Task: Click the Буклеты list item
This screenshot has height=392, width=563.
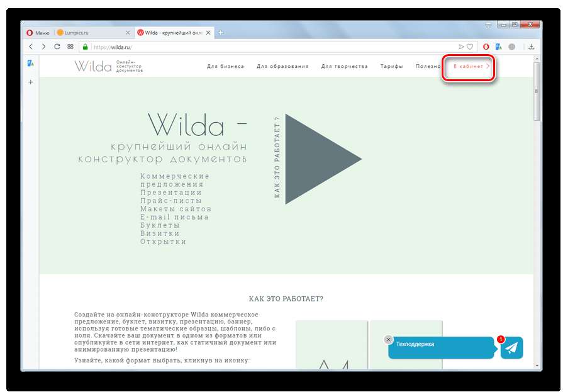Action: (x=160, y=226)
